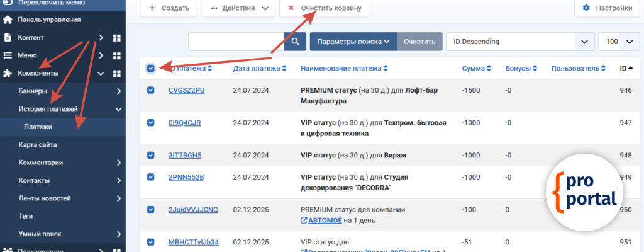Collapse the Payment history sidebar section
644x252 pixels.
[x=118, y=109]
